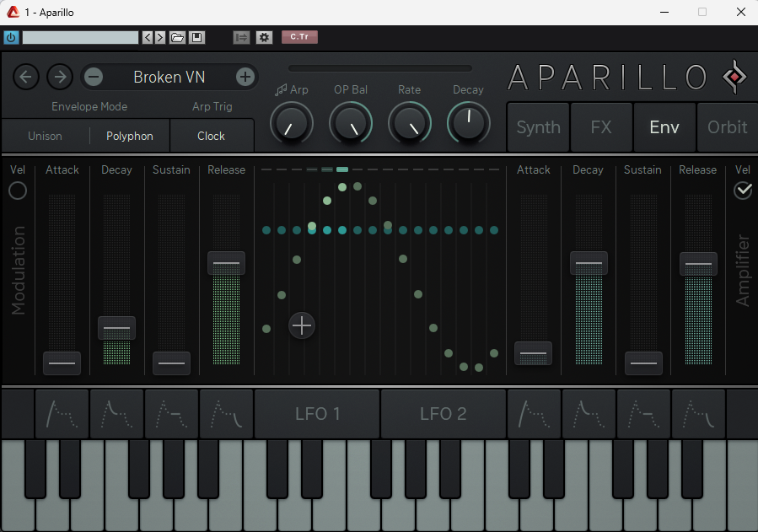
Task: Click the minus button beside Broken VN
Action: (94, 77)
